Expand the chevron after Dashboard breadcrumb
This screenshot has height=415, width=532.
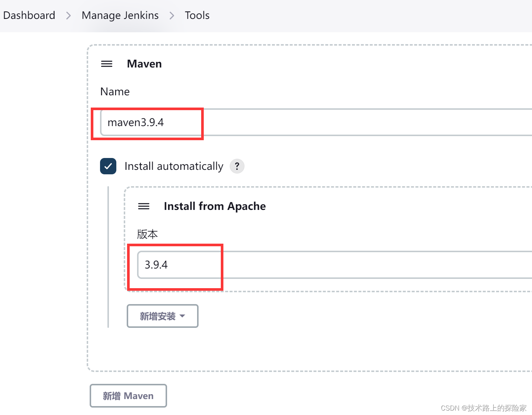[x=69, y=16]
